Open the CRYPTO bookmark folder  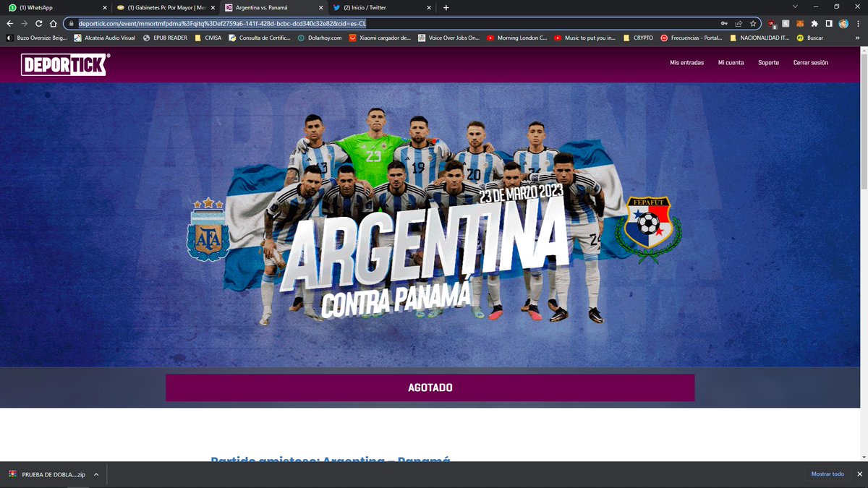coord(638,38)
